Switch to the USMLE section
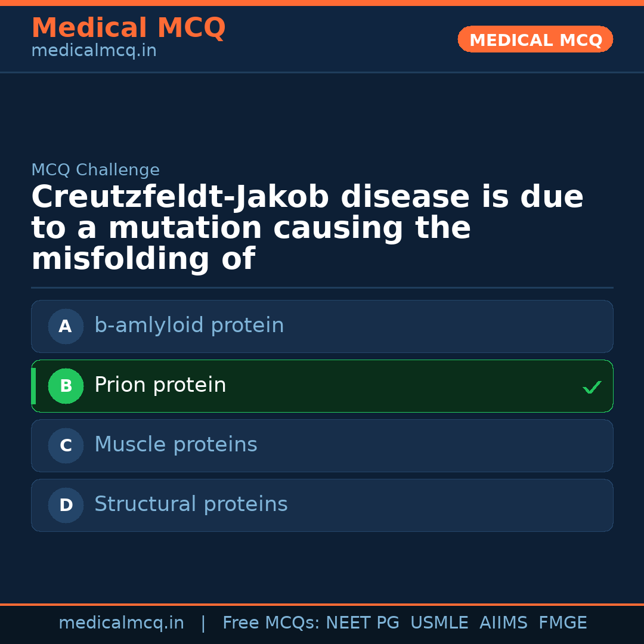 click(439, 622)
